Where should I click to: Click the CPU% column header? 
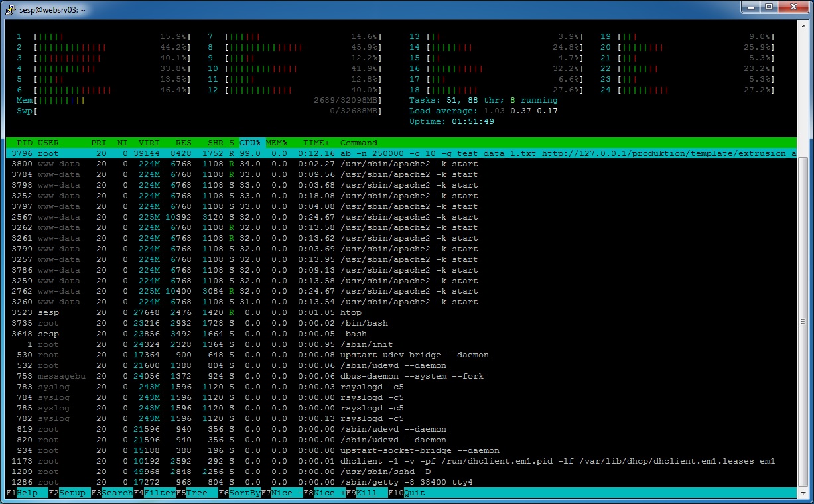click(250, 143)
